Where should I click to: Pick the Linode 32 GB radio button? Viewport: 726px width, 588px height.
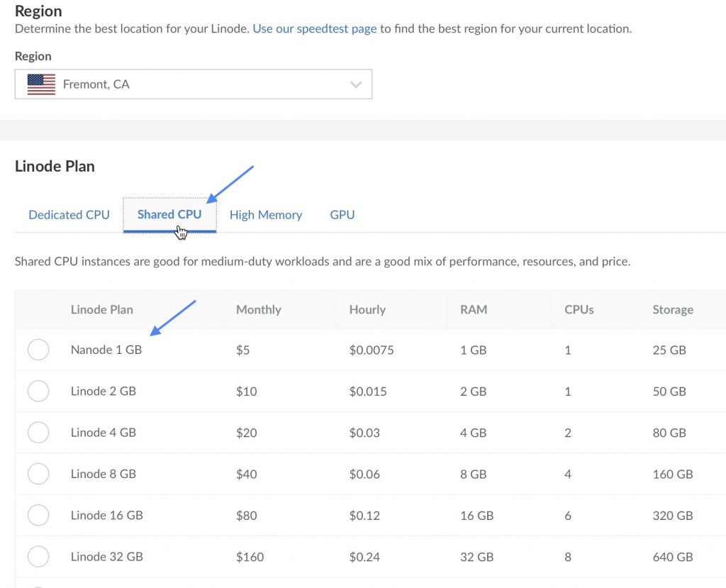[38, 557]
